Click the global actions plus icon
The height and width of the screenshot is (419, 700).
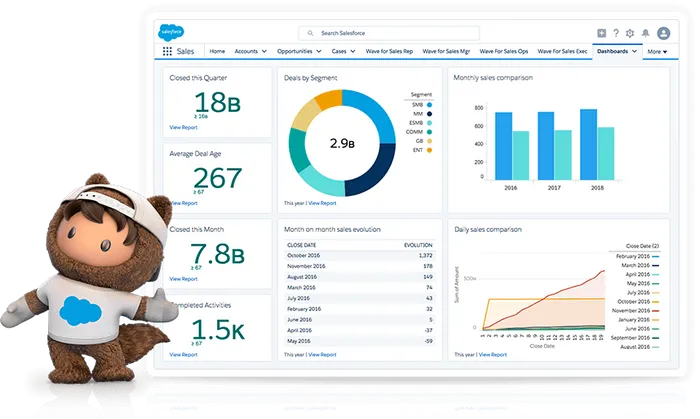601,33
